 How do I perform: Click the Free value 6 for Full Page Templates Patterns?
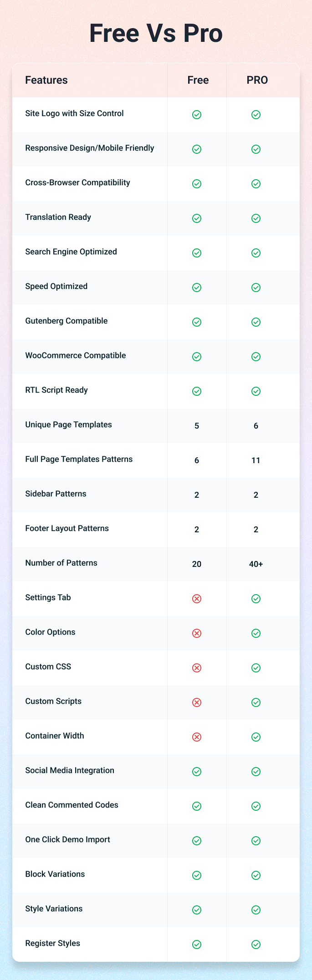(x=197, y=460)
